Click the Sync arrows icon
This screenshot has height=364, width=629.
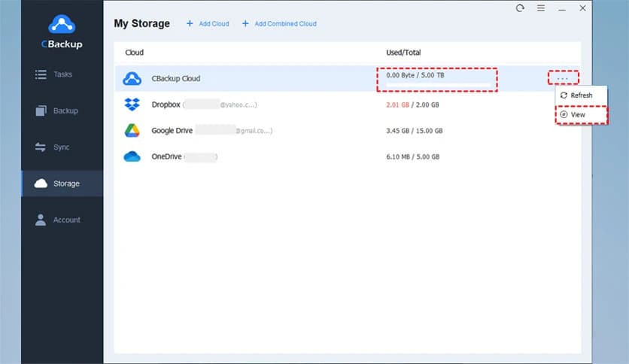(40, 147)
